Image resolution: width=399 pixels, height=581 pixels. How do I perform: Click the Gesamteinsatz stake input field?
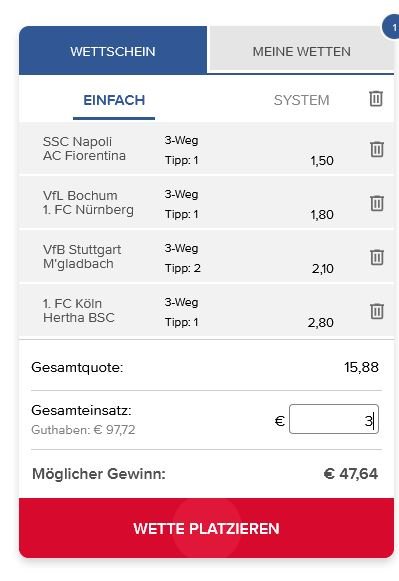334,419
